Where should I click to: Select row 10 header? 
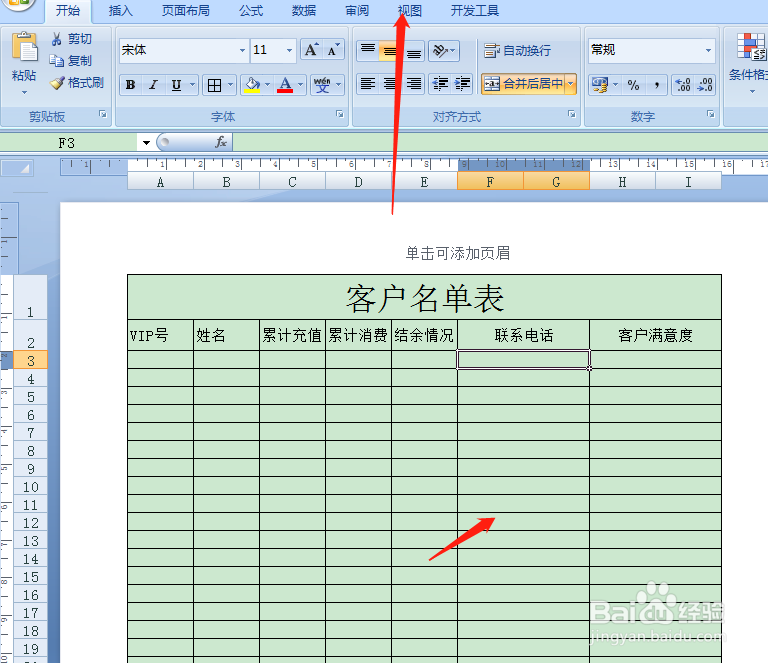30,487
